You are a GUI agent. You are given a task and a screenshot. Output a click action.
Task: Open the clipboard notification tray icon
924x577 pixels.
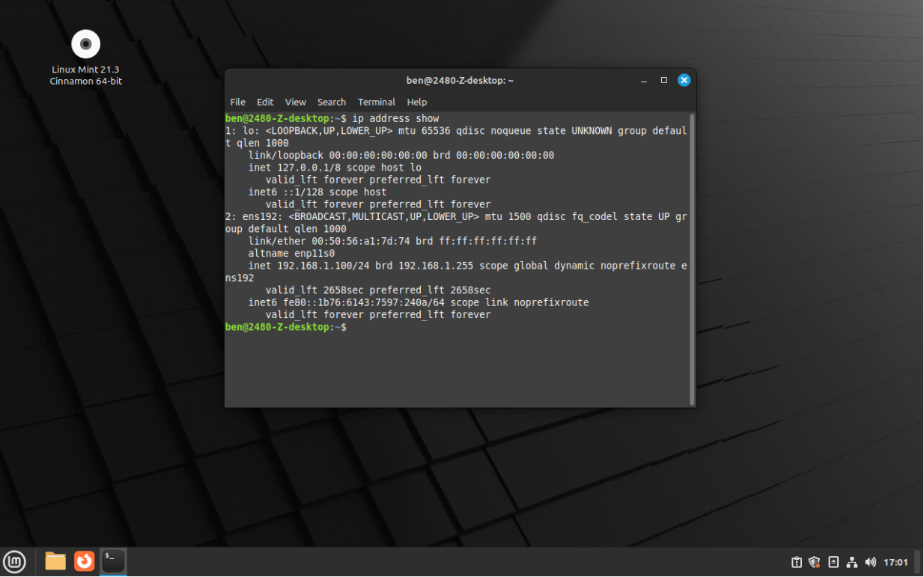(797, 562)
